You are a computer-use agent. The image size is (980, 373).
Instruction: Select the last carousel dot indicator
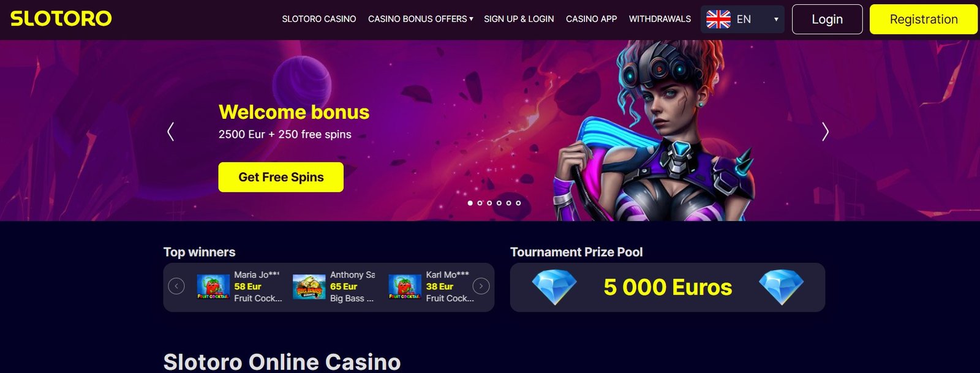pyautogui.click(x=518, y=203)
